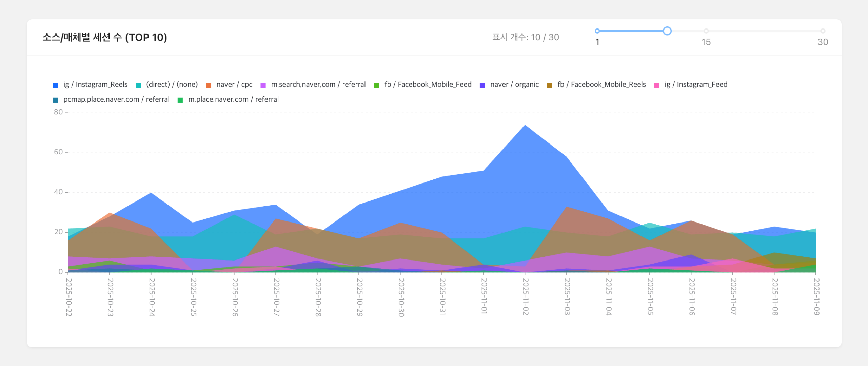Click the 2025-10-24 x-axis date label
This screenshot has height=366, width=868.
[152, 297]
